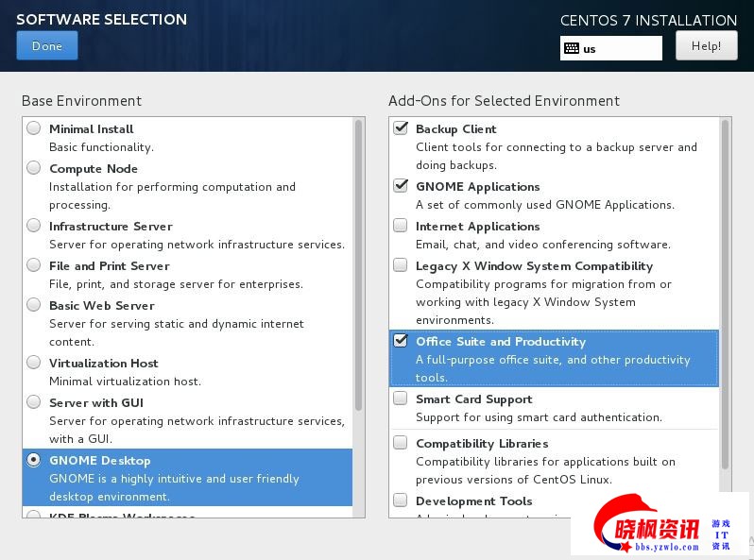Tick the Compatibility Libraries checkbox
The height and width of the screenshot is (560, 754).
pos(401,443)
